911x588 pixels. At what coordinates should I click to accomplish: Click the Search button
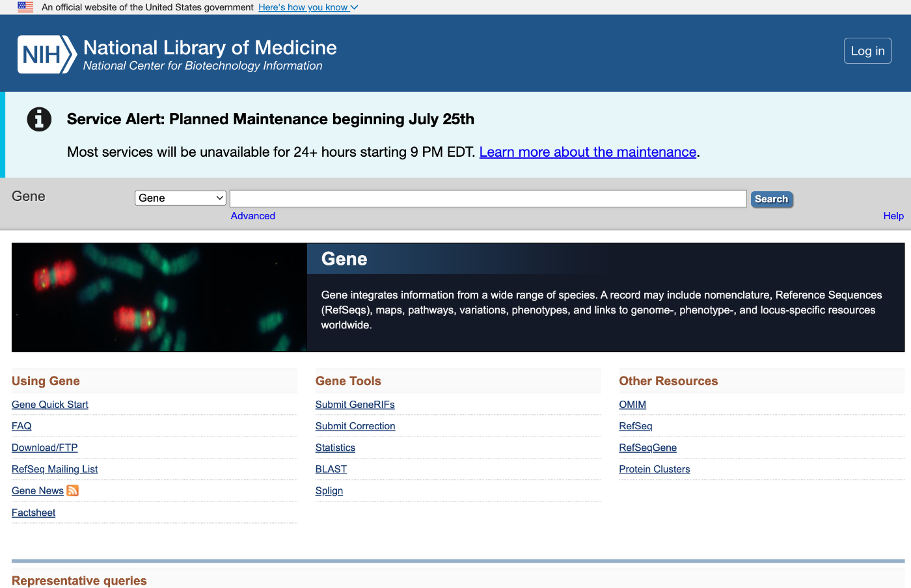click(x=772, y=199)
